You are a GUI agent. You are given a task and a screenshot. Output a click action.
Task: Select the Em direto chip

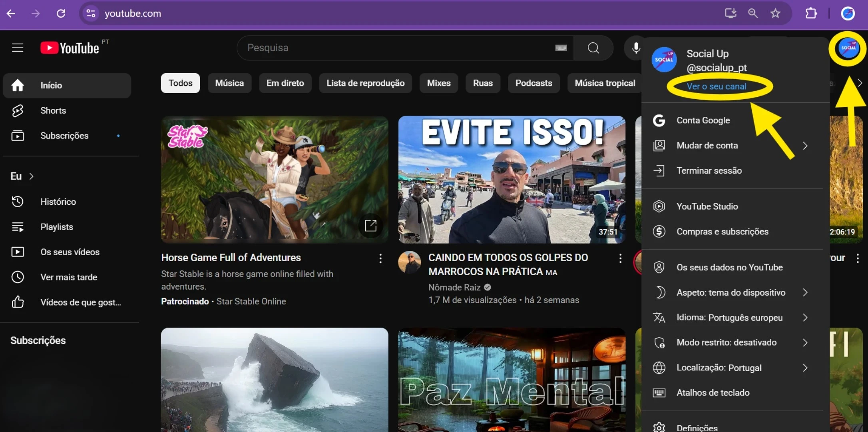point(285,83)
